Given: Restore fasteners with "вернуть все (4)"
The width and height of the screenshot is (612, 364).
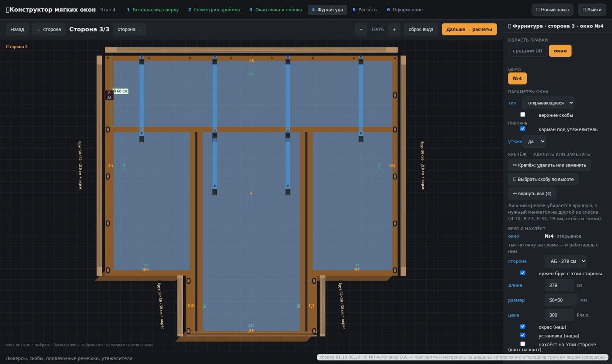Looking at the screenshot, I should (532, 194).
